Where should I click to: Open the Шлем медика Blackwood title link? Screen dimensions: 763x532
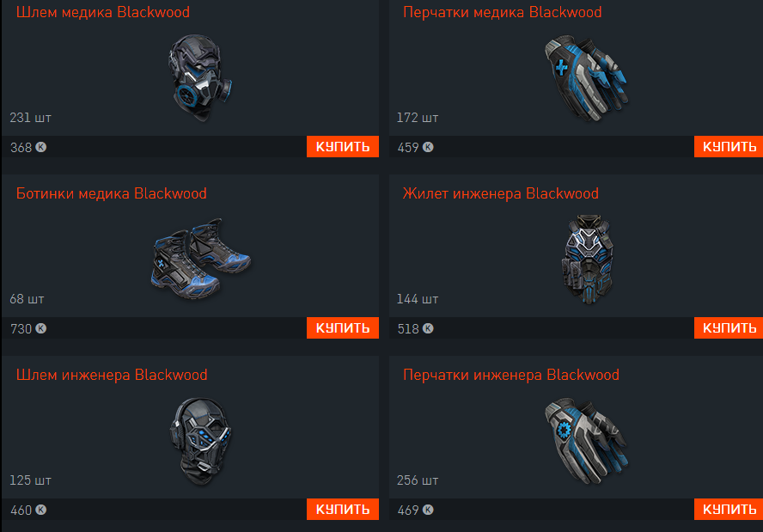[x=102, y=12]
